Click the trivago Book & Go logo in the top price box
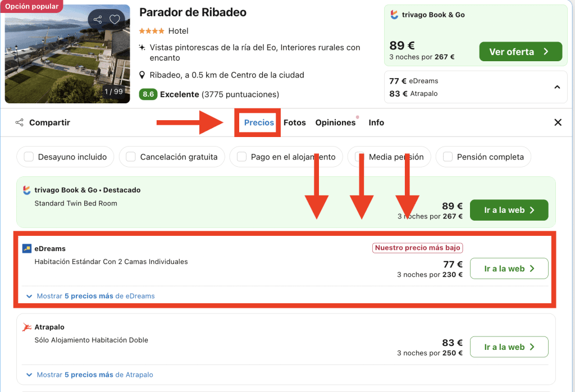575x392 pixels. point(395,15)
